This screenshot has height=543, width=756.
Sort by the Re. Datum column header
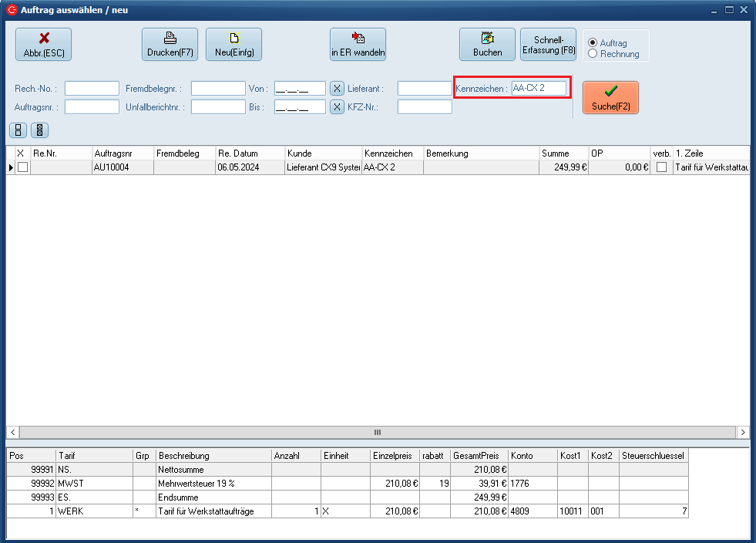tap(250, 153)
